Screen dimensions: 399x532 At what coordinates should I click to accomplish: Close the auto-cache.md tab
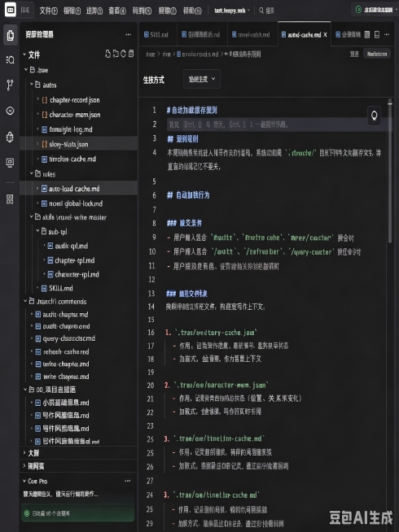point(326,35)
